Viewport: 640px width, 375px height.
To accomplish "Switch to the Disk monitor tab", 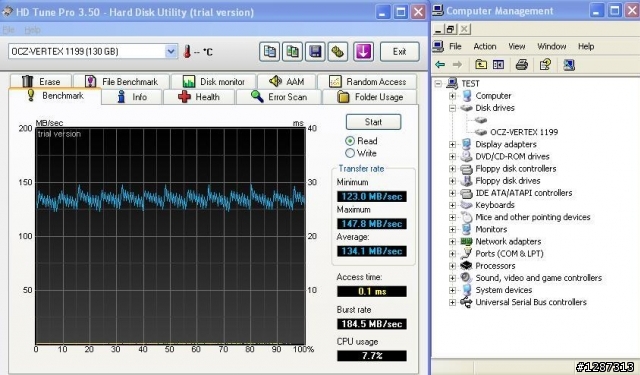I will (x=213, y=82).
